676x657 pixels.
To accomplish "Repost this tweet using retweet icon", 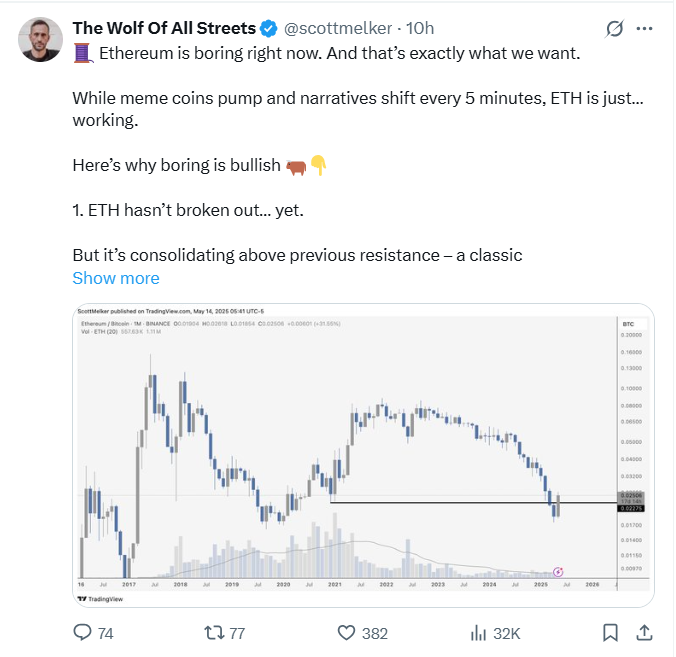I will 213,632.
